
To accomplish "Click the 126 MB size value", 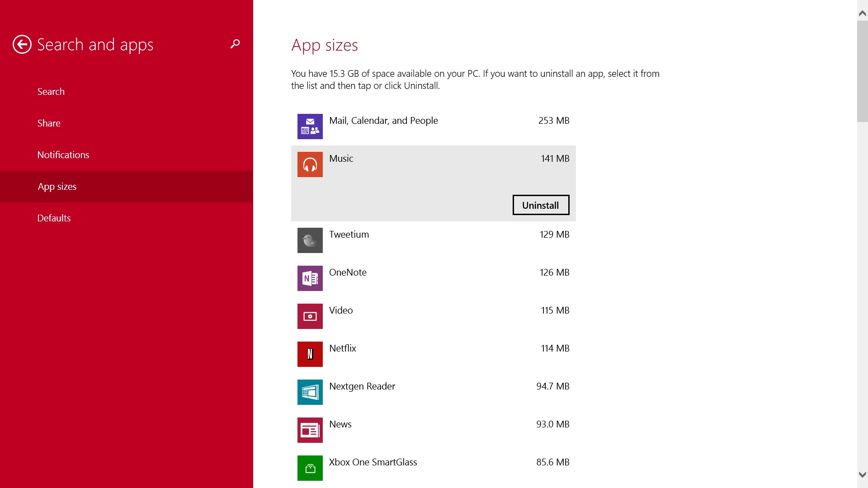I will 555,272.
